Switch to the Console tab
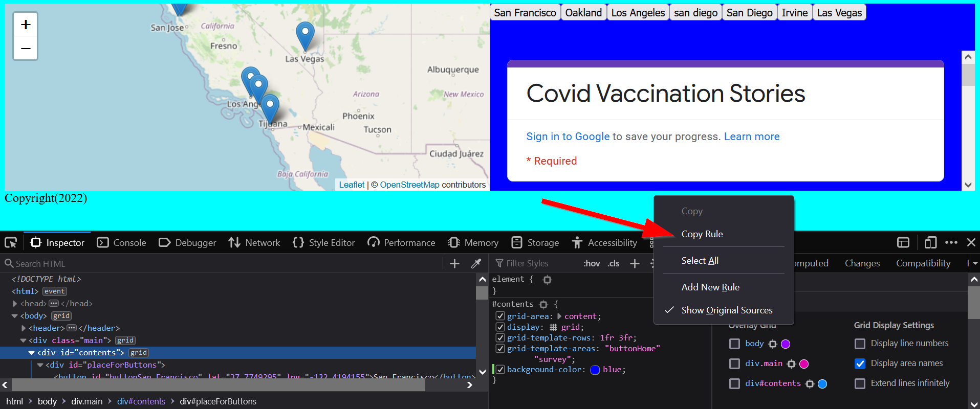This screenshot has width=980, height=409. pyautogui.click(x=122, y=242)
